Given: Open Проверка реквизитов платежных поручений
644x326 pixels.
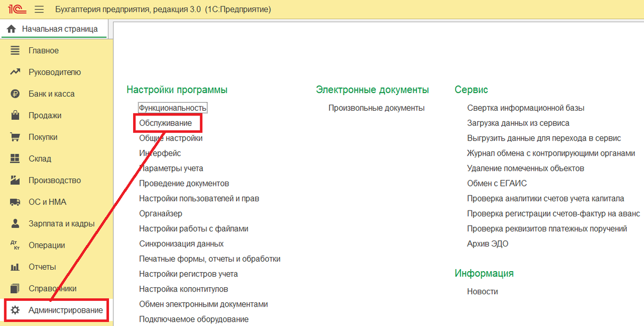Looking at the screenshot, I should 547,228.
